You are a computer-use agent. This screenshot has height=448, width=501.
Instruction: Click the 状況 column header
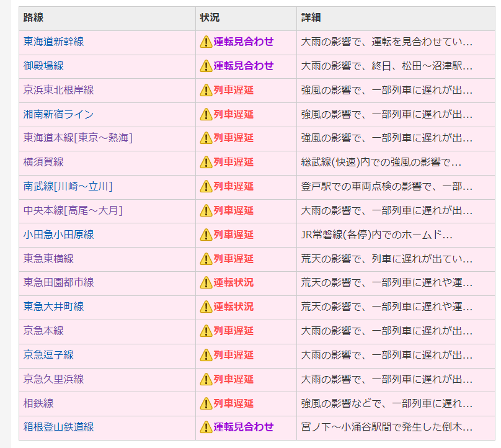[210, 17]
